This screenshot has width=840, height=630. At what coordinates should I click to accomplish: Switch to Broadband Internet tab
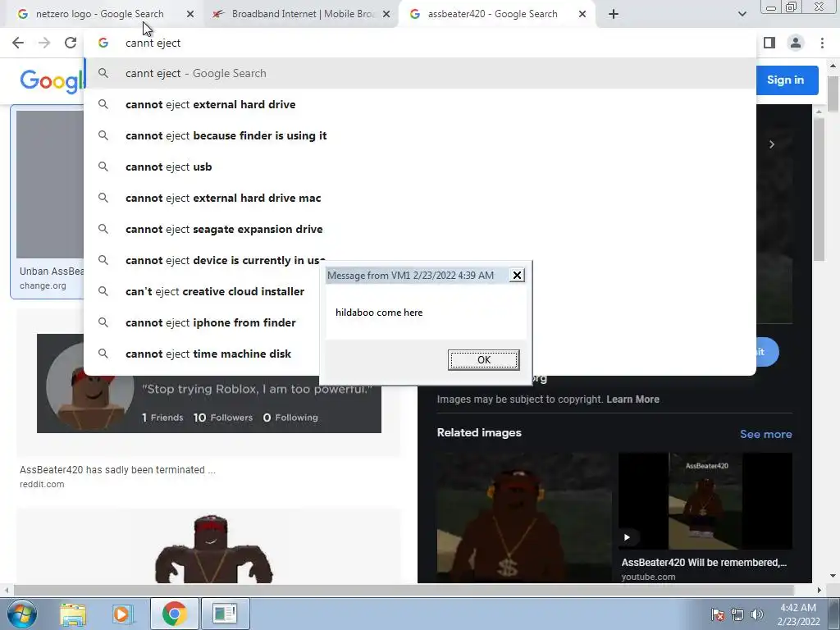tap(303, 14)
